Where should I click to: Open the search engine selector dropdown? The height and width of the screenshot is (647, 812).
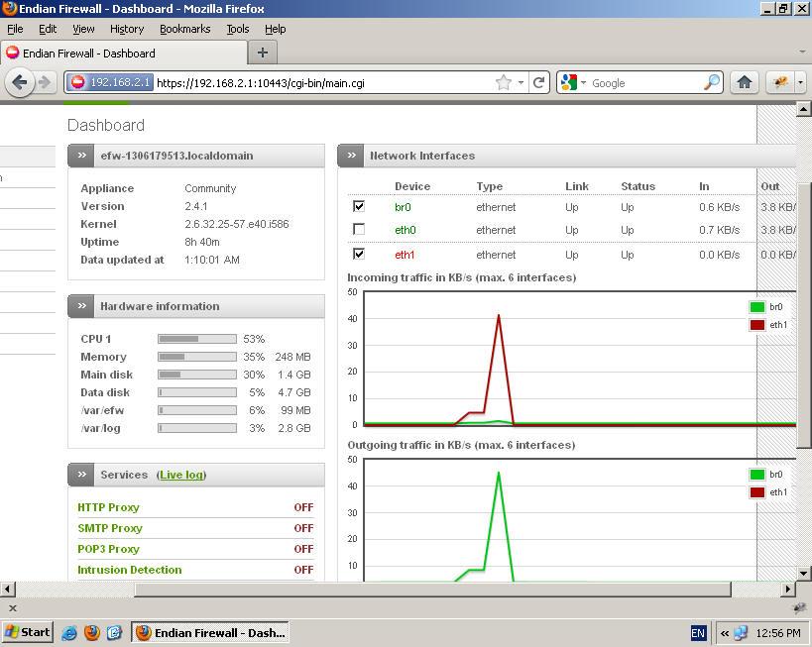coord(583,83)
